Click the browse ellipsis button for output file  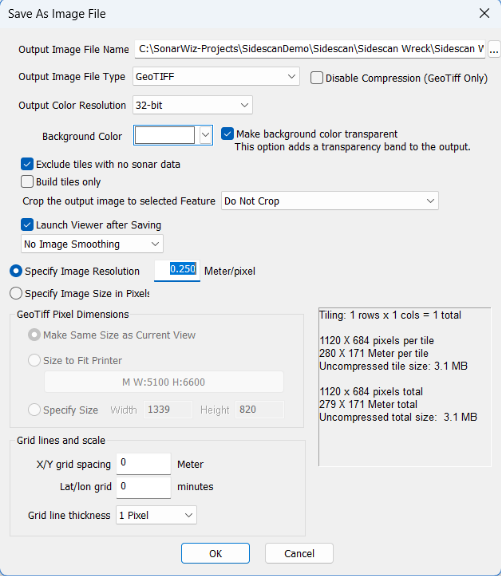click(x=494, y=49)
